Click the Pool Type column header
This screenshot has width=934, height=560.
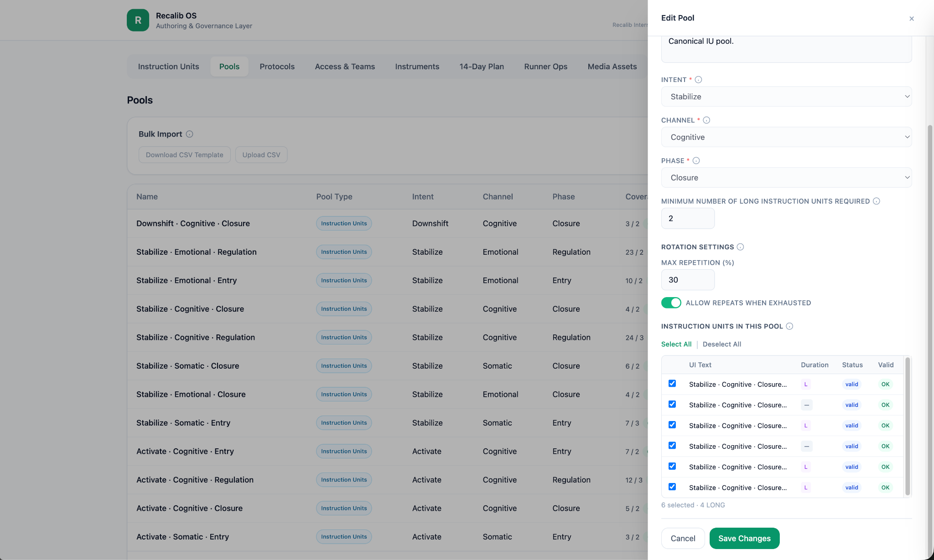click(334, 197)
